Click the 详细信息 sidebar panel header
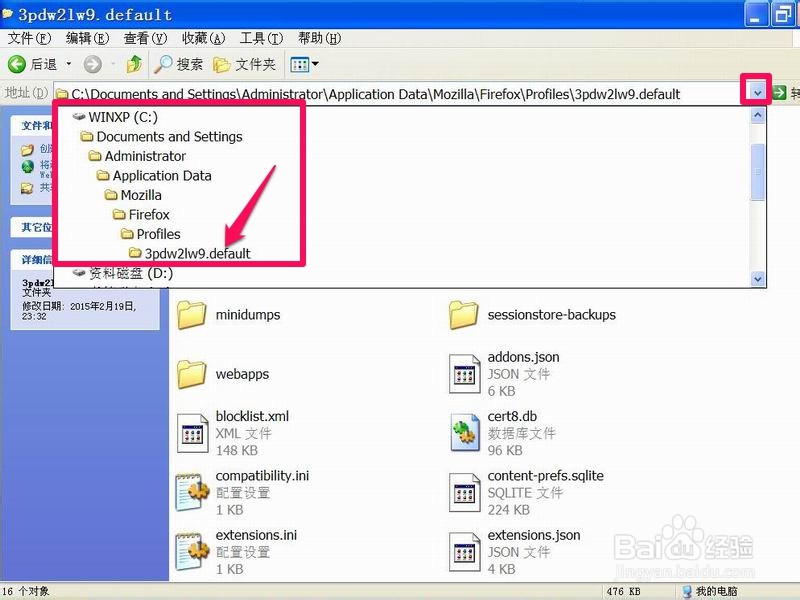The height and width of the screenshot is (600, 800). pyautogui.click(x=32, y=260)
